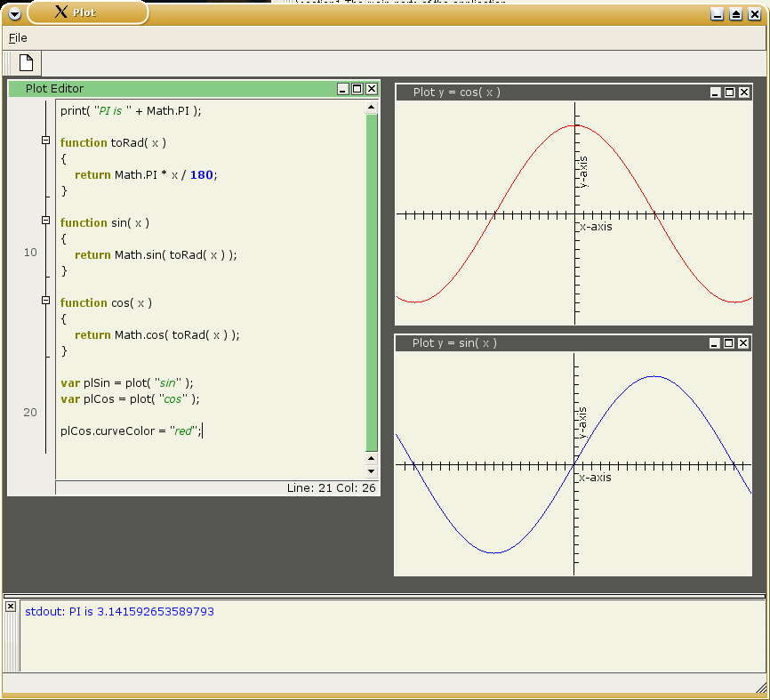Click the x-axis label in the sin plot
Image resolution: width=770 pixels, height=700 pixels.
click(595, 478)
